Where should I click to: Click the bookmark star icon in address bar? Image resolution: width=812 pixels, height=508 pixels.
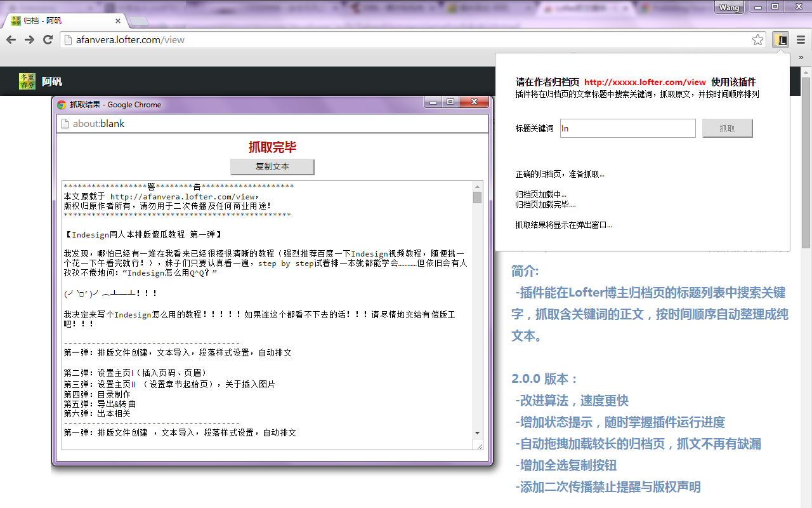(757, 39)
